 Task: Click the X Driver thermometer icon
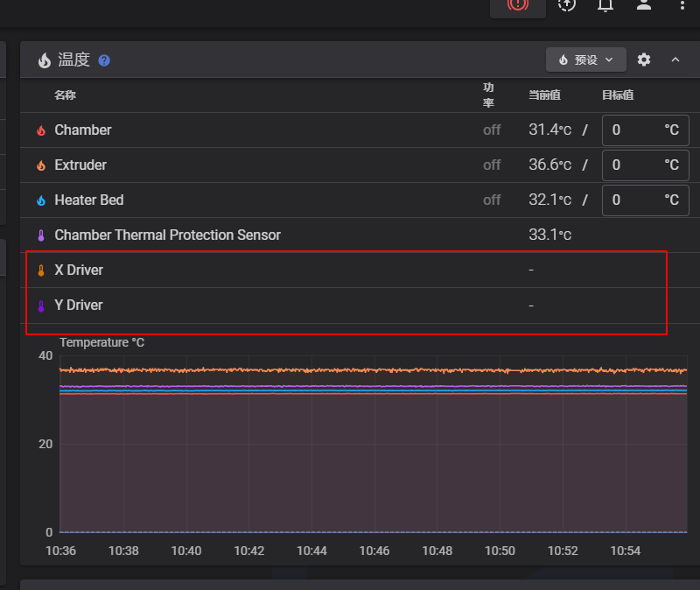click(41, 270)
